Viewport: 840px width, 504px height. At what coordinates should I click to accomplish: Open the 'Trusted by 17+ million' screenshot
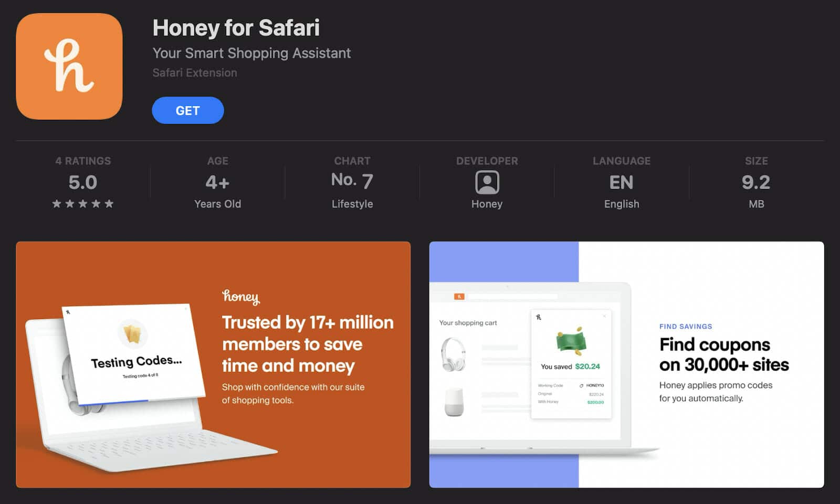pyautogui.click(x=213, y=364)
